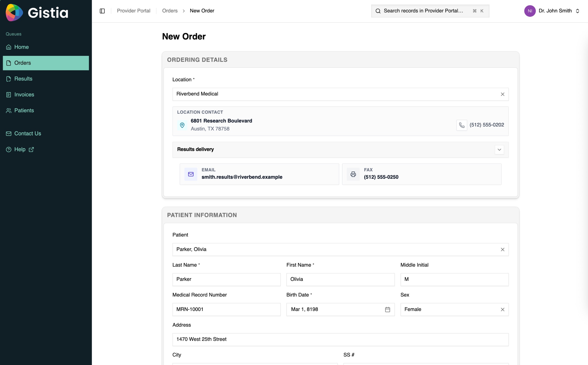
Task: Click the Command K shortcut hint
Action: 478,11
